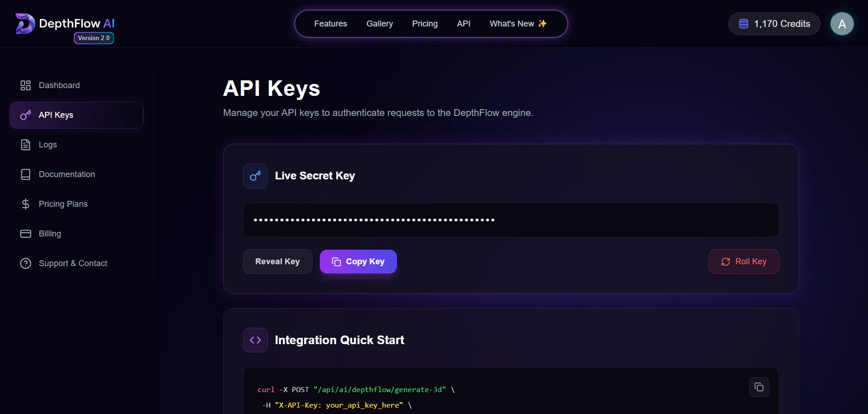The image size is (868, 414).
Task: Click the DepthFlow AI brand name
Action: pyautogui.click(x=77, y=23)
